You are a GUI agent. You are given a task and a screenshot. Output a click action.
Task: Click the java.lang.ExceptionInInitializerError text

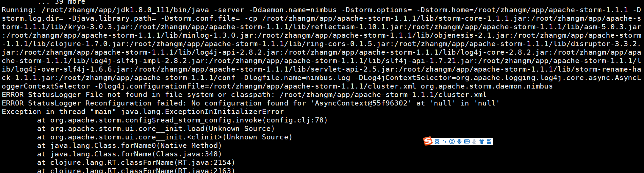pyautogui.click(x=202, y=112)
